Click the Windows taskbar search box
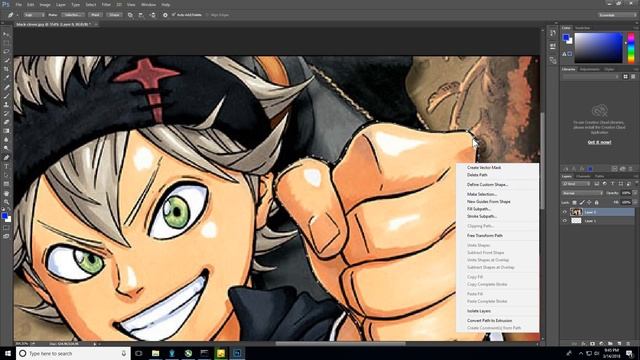Viewport: 640px width, 360px height. point(73,353)
